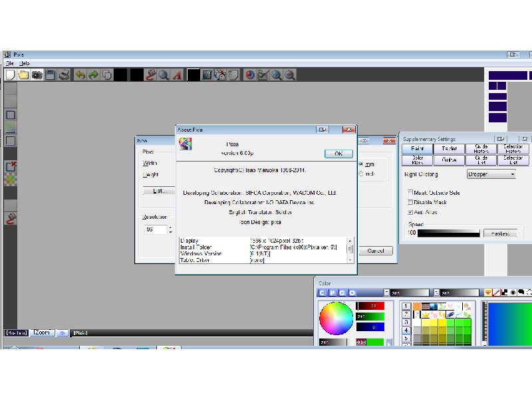Click the magnifying glass toolbar icon
This screenshot has width=532, height=399.
(x=164, y=75)
